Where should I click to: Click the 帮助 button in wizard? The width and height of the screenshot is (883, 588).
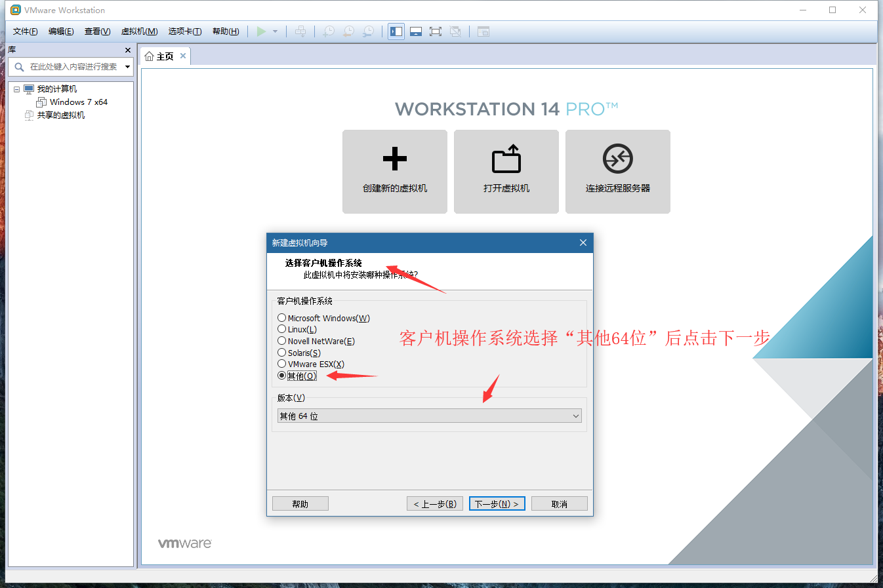(300, 503)
